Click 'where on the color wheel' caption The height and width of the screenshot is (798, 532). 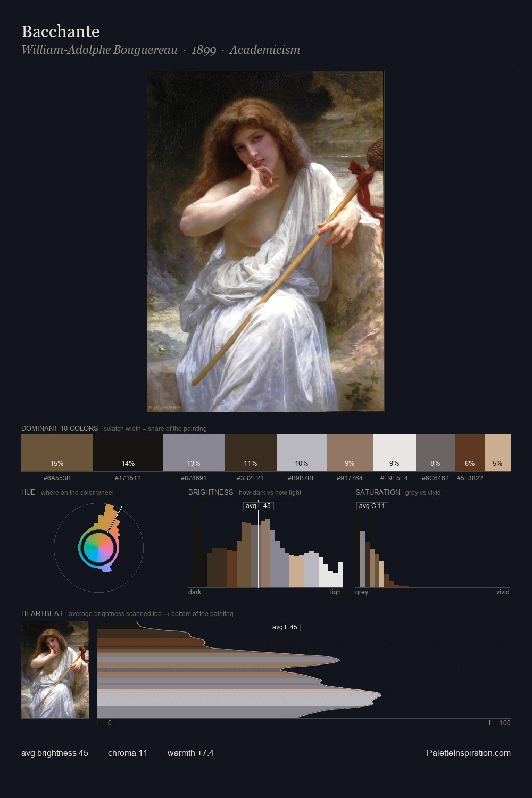[77, 493]
